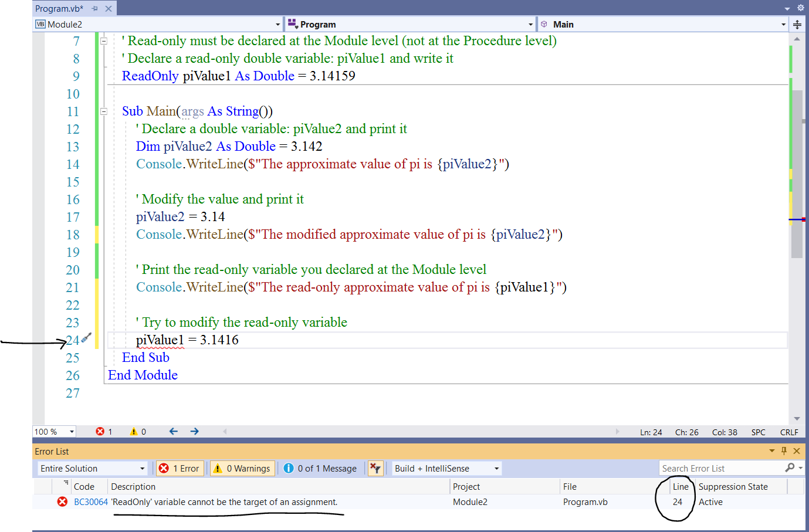Sort by the Project column header
This screenshot has width=809, height=532.
tap(505, 486)
